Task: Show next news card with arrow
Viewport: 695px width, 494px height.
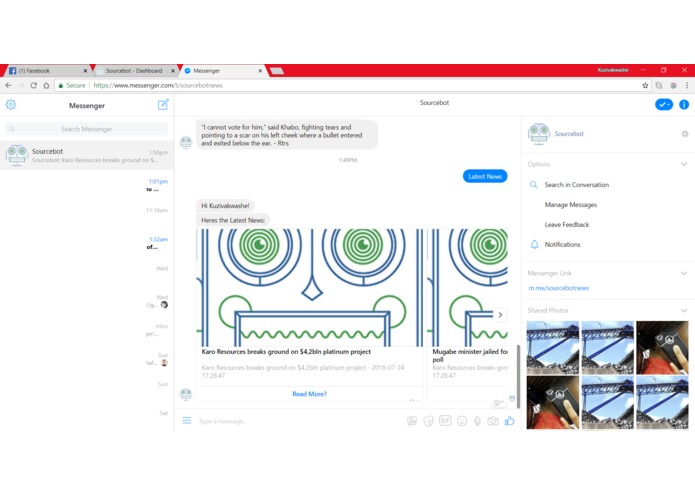Action: 500,315
